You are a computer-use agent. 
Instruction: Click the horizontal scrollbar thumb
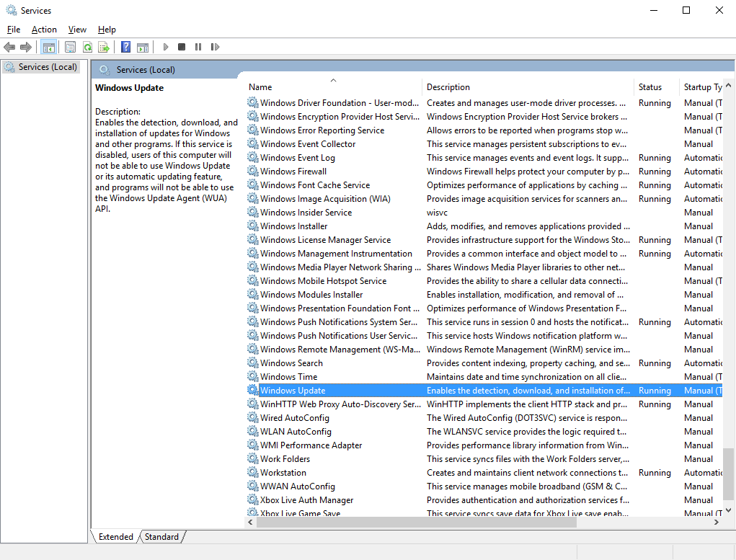tap(417, 522)
